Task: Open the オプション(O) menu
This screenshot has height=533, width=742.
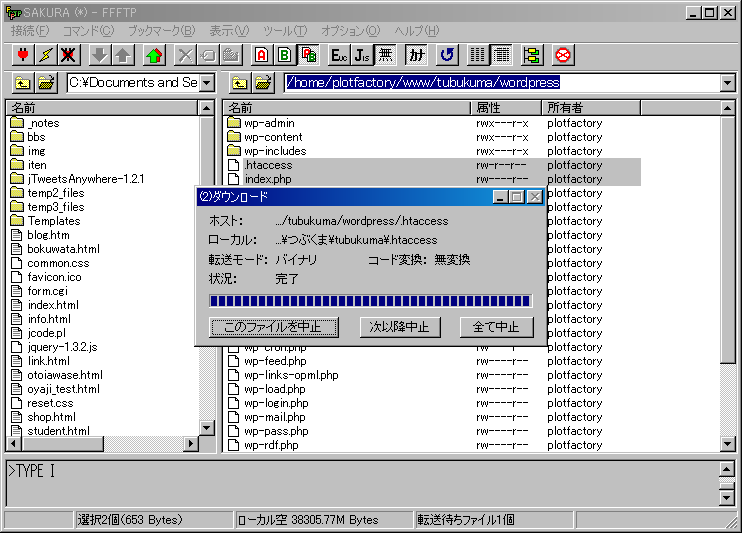Action: coord(350,31)
